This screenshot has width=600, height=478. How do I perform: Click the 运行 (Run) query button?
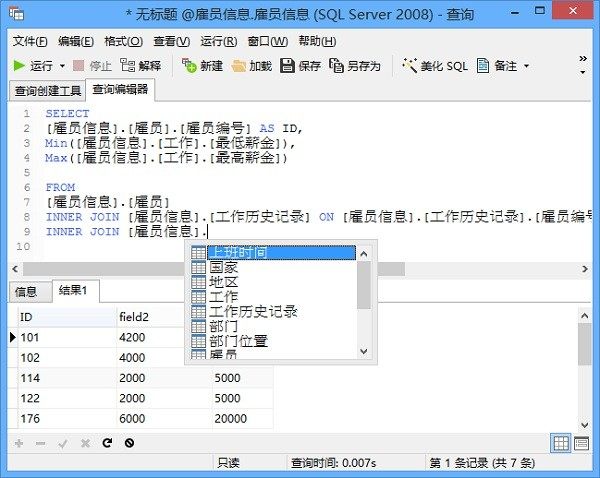(33, 66)
